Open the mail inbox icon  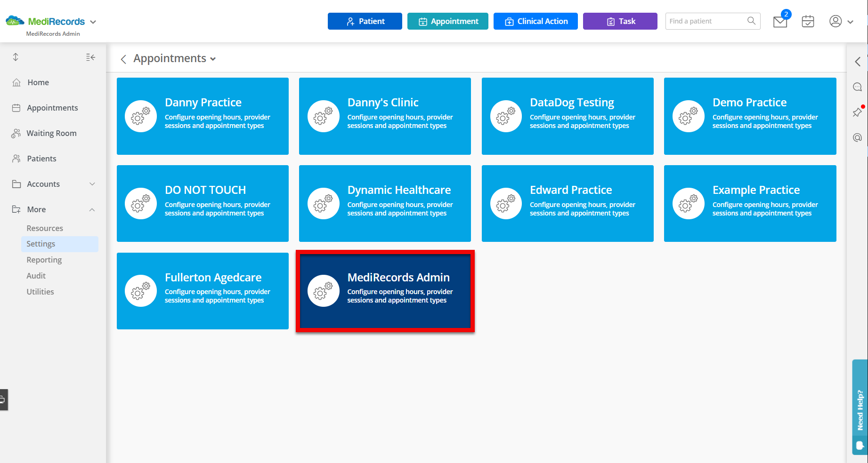780,22
